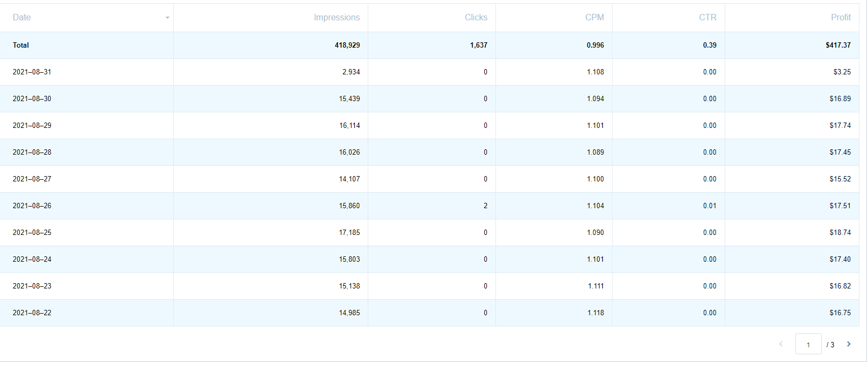Click the $18.74 profit cell
The height and width of the screenshot is (365, 868).
pyautogui.click(x=840, y=233)
